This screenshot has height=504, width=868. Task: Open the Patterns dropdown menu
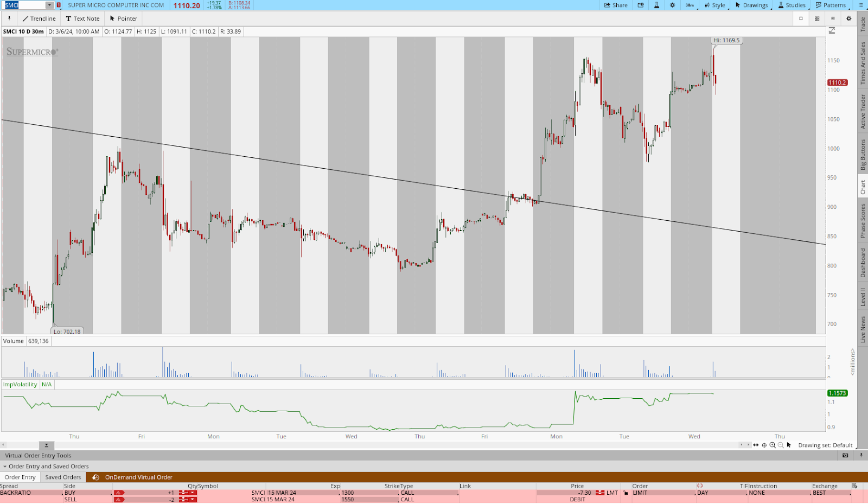[x=831, y=5]
